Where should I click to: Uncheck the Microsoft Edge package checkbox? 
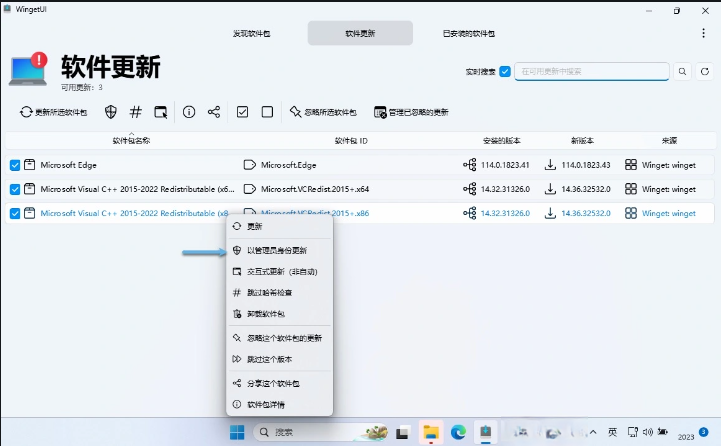(x=15, y=165)
